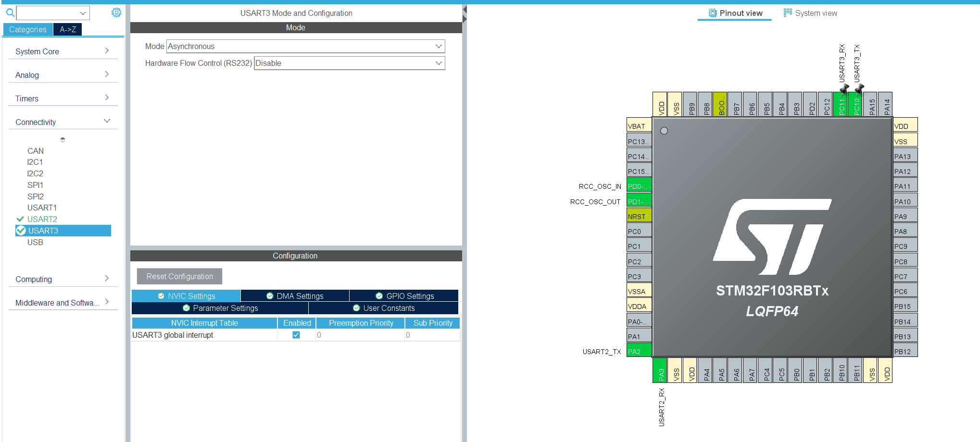Select the PA2 pin on the chip

(639, 351)
